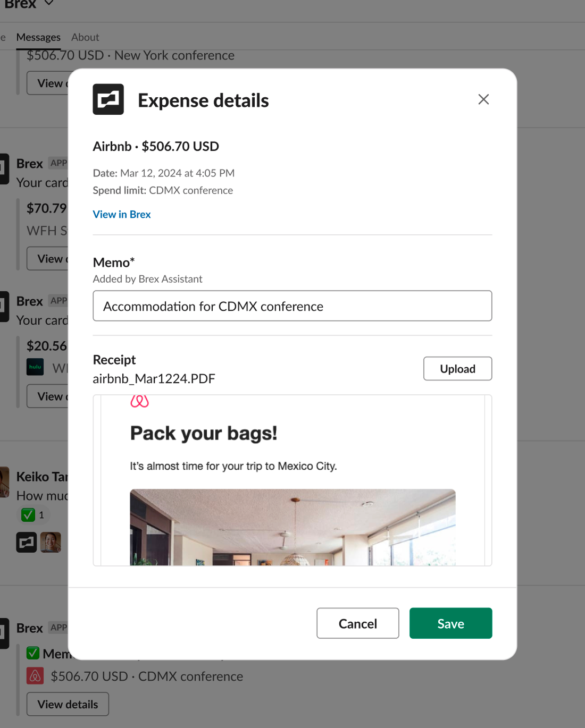Click the Date: Mar 12, 2024 text
Viewport: 585px width, 728px height.
(164, 173)
